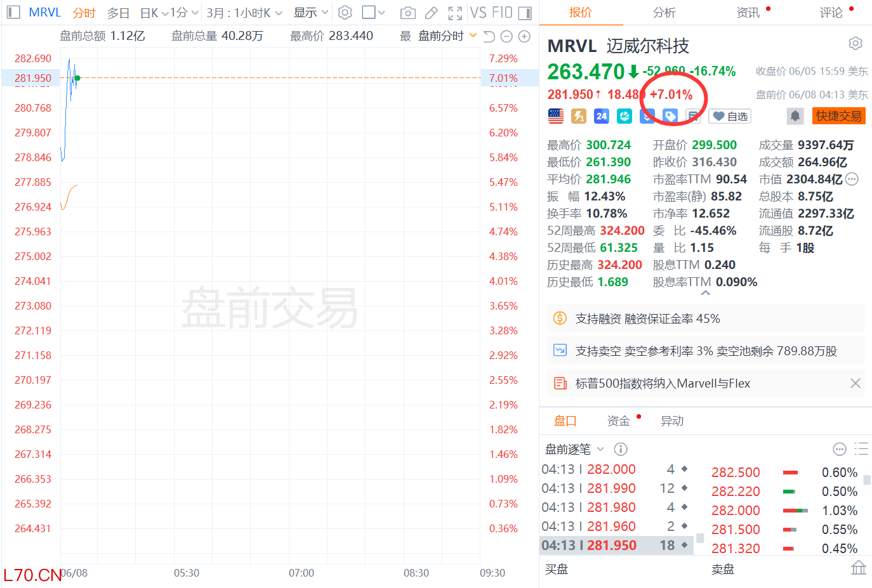Switch to 多日 multi-day tab
872x588 pixels.
(118, 13)
